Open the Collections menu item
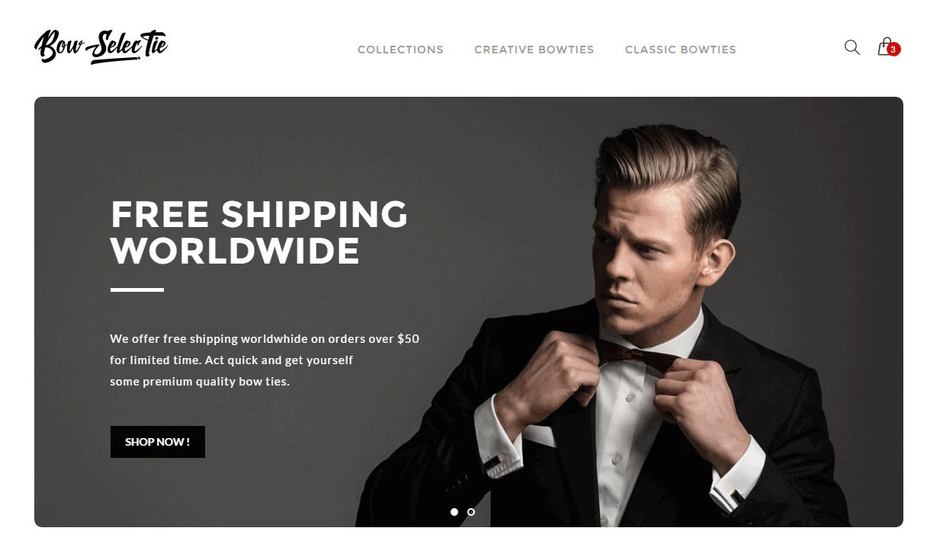 tap(400, 50)
